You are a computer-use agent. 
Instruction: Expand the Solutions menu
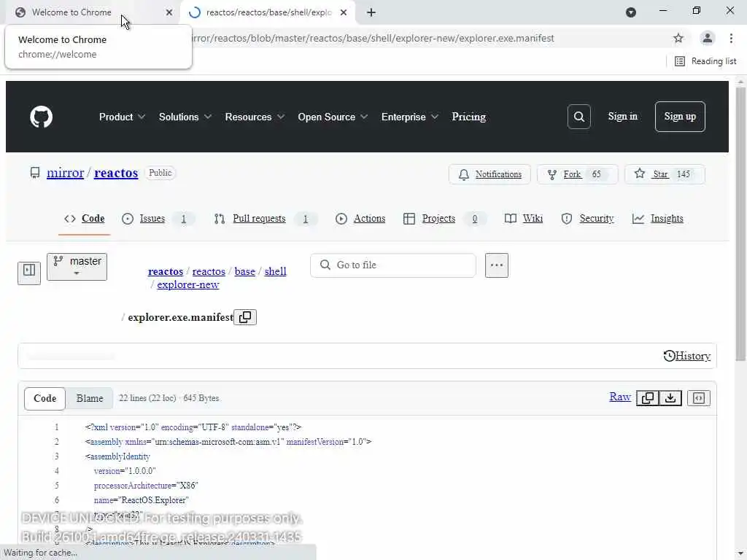pyautogui.click(x=185, y=117)
